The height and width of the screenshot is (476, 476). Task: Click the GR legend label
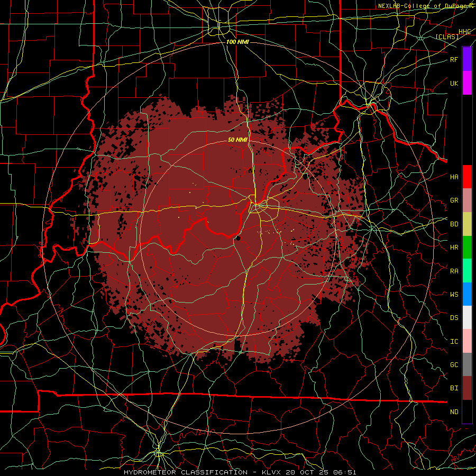pyautogui.click(x=454, y=200)
